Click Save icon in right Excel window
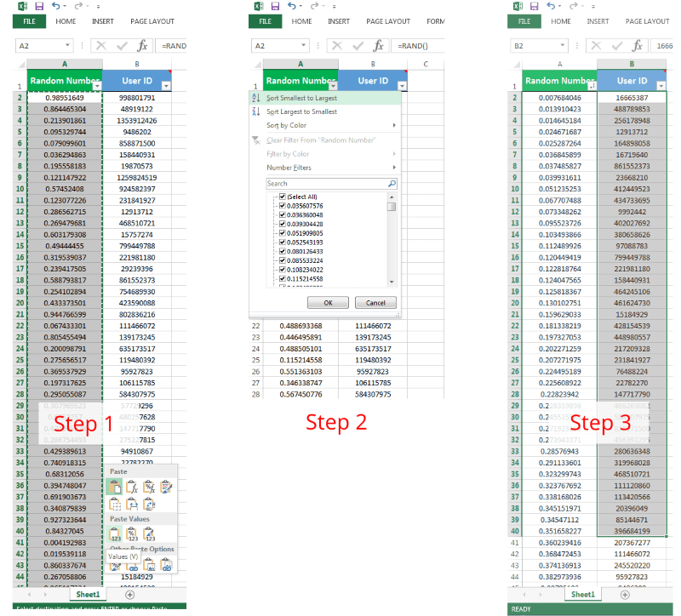This screenshot has width=681, height=616. pos(534,6)
